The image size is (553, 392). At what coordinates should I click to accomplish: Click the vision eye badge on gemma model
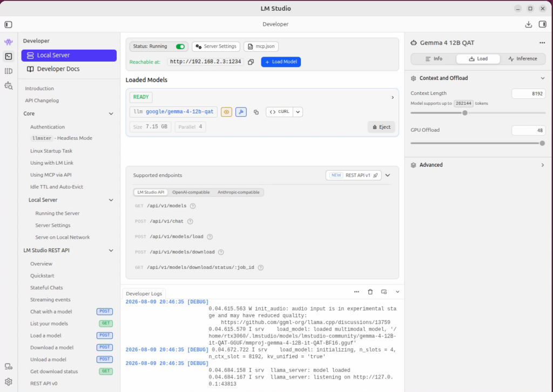pos(226,112)
